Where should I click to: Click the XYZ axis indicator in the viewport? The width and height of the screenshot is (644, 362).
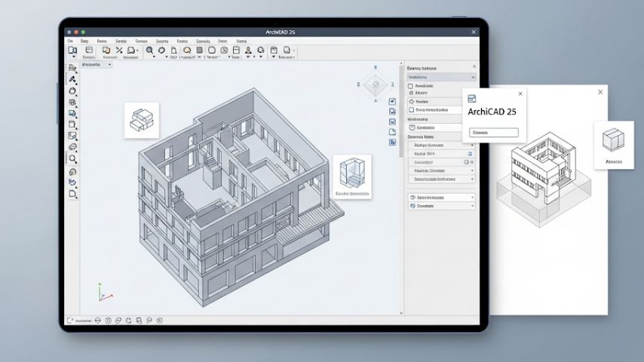click(105, 292)
